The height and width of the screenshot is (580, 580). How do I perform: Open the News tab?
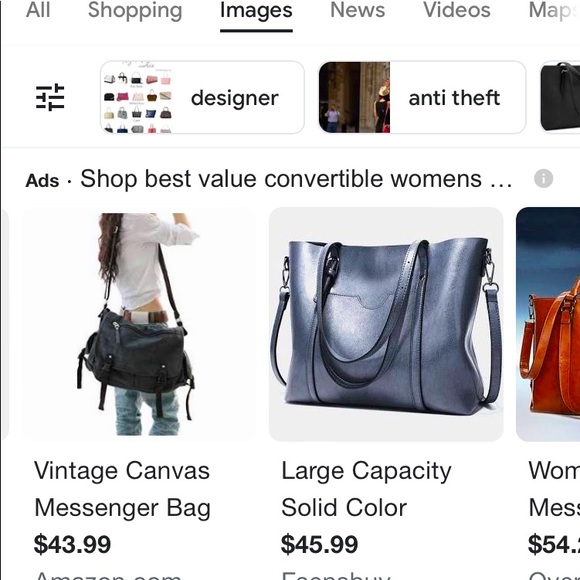point(357,10)
